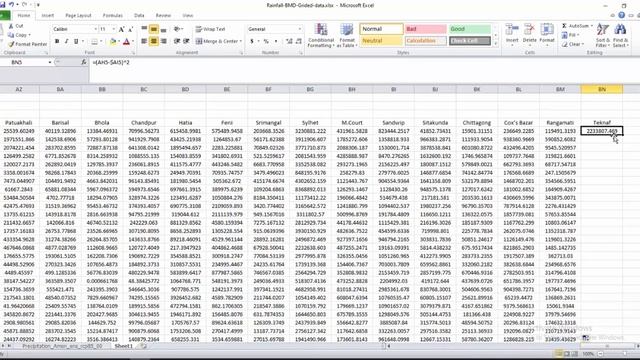
Task: Click the Comma Style icon
Action: (x=276, y=41)
